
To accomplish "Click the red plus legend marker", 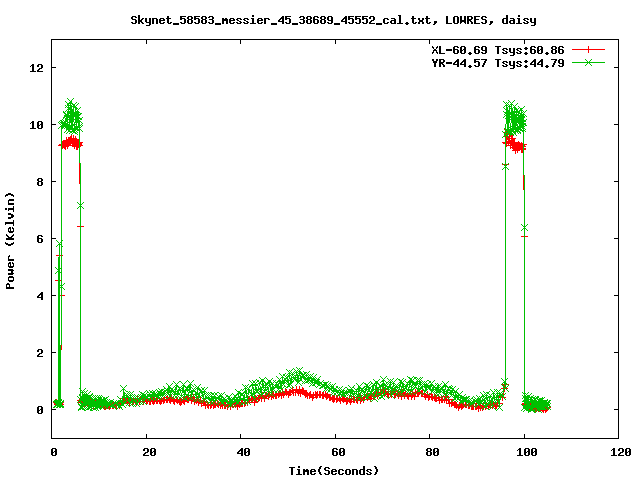I will pos(588,50).
